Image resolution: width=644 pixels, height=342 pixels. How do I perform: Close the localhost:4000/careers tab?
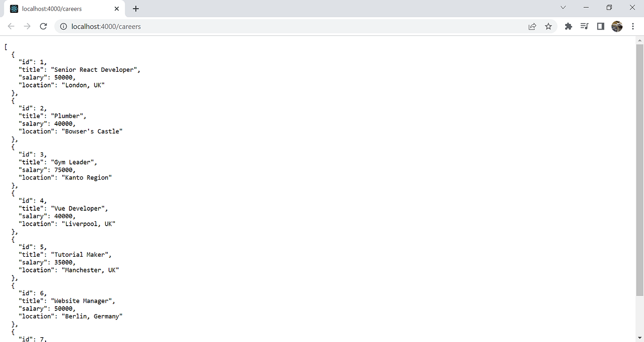point(116,9)
